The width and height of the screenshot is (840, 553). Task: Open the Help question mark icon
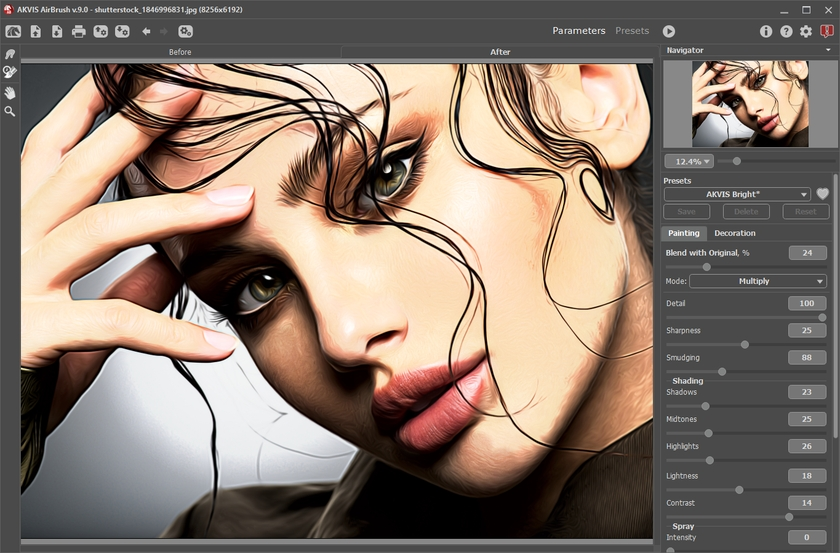click(786, 31)
